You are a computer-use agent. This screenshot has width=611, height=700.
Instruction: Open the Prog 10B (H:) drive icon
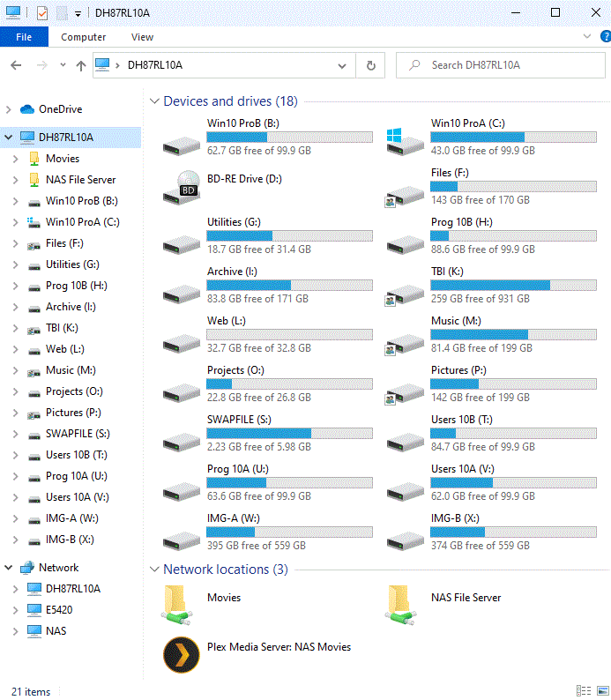405,244
